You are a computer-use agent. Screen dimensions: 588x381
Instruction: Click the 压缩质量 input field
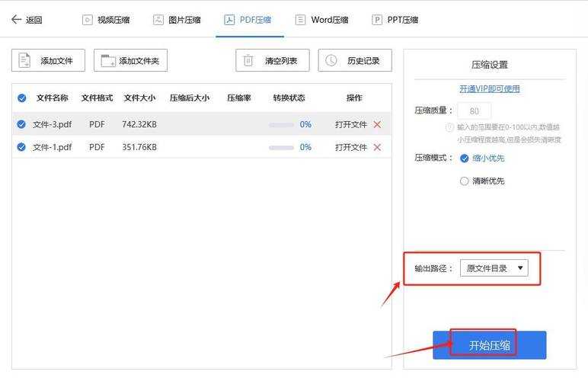474,111
